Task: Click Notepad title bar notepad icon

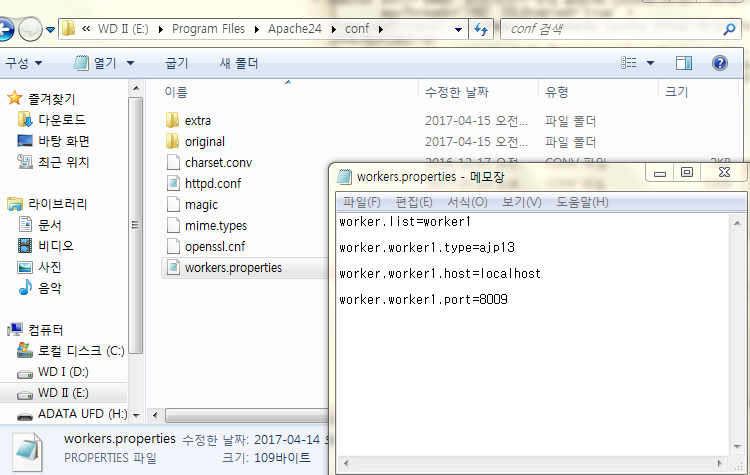Action: (x=344, y=177)
